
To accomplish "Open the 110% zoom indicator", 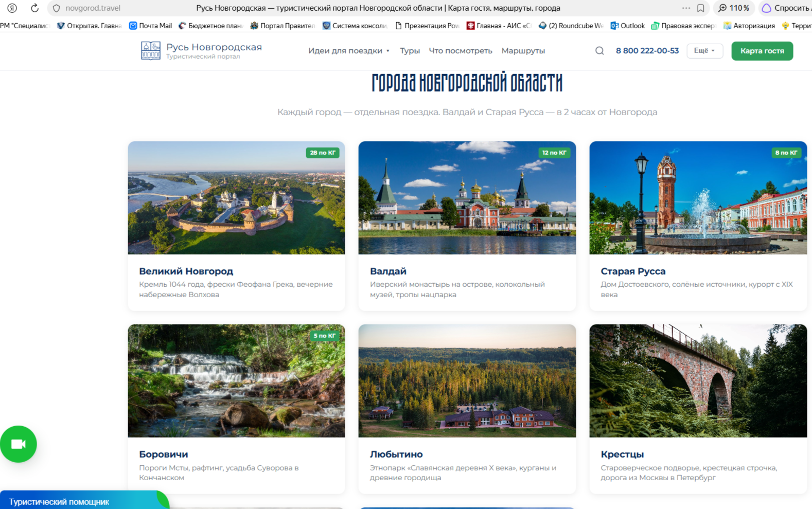I will (x=734, y=8).
